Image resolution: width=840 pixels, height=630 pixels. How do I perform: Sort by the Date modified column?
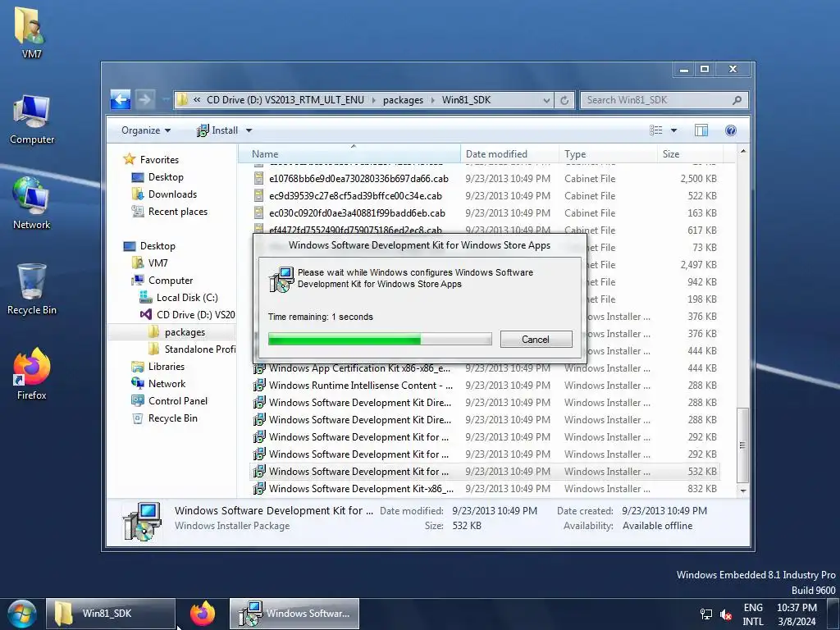(509, 153)
